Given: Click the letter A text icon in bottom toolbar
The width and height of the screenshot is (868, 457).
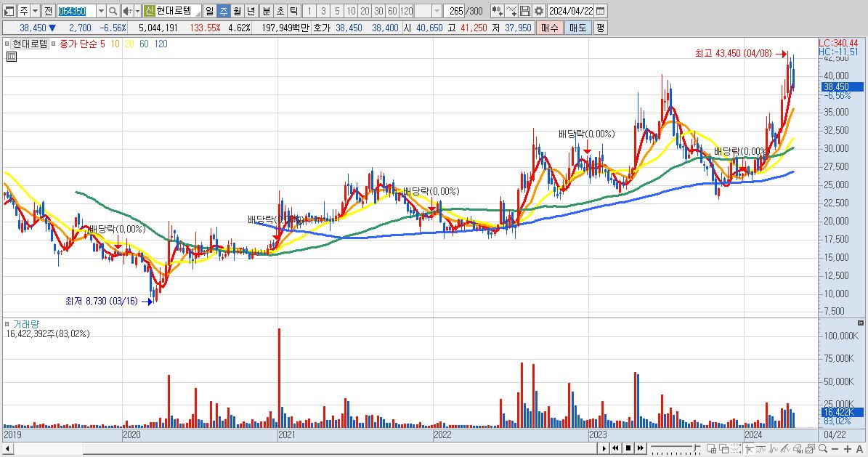Looking at the screenshot, I should click(x=860, y=449).
